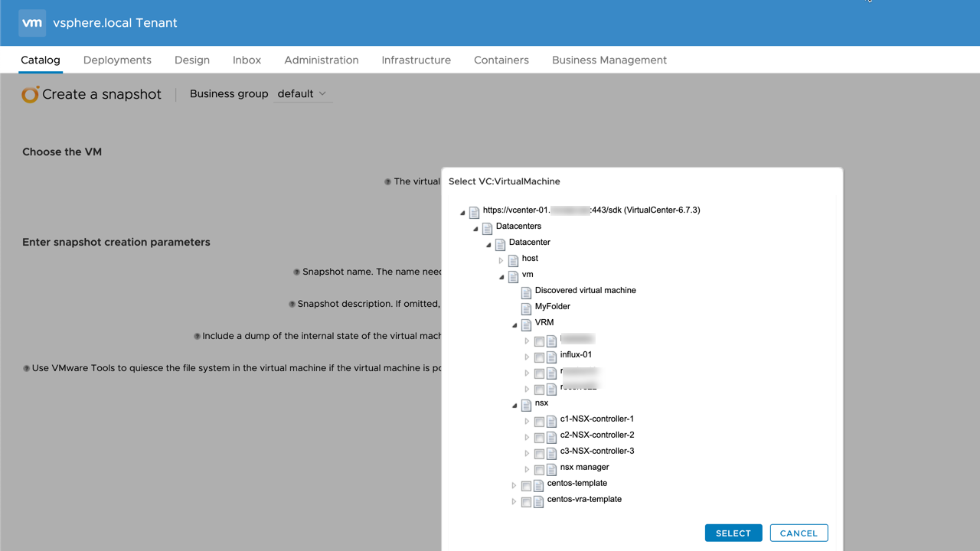This screenshot has height=551, width=980.
Task: Collapse the VRM folder
Action: [x=514, y=325]
